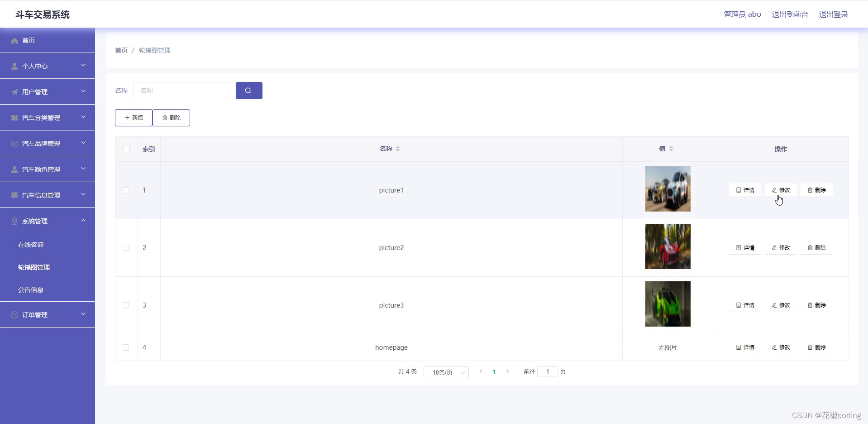
Task: Click the magnifier search button
Action: [249, 91]
